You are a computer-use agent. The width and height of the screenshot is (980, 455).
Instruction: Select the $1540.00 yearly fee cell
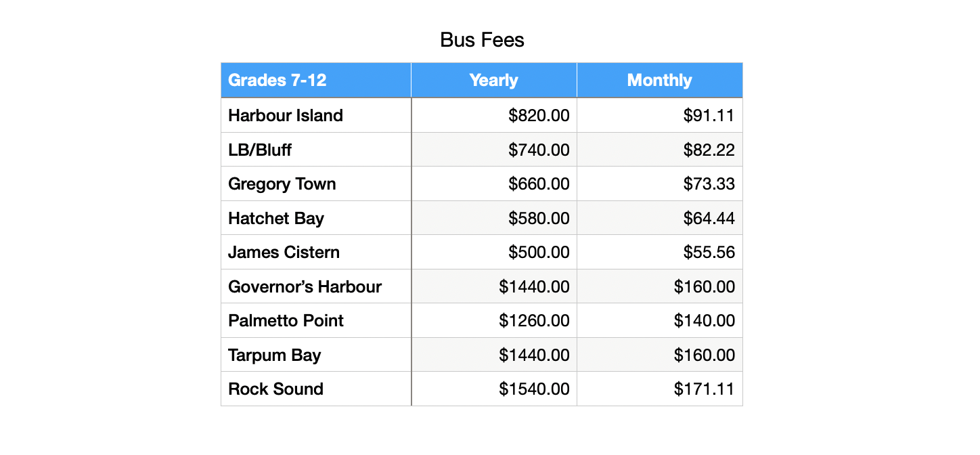(494, 389)
